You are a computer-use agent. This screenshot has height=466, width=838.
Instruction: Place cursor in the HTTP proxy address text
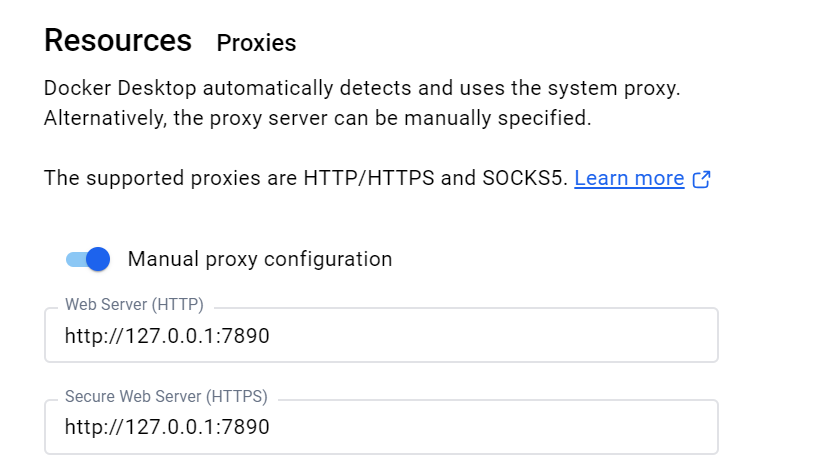click(x=167, y=336)
